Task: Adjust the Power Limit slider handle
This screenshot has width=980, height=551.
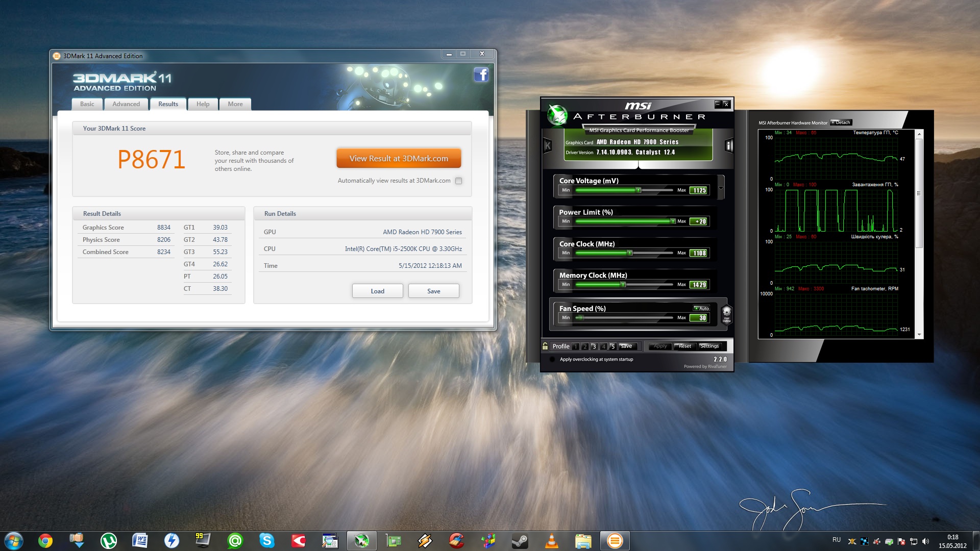Action: [673, 221]
